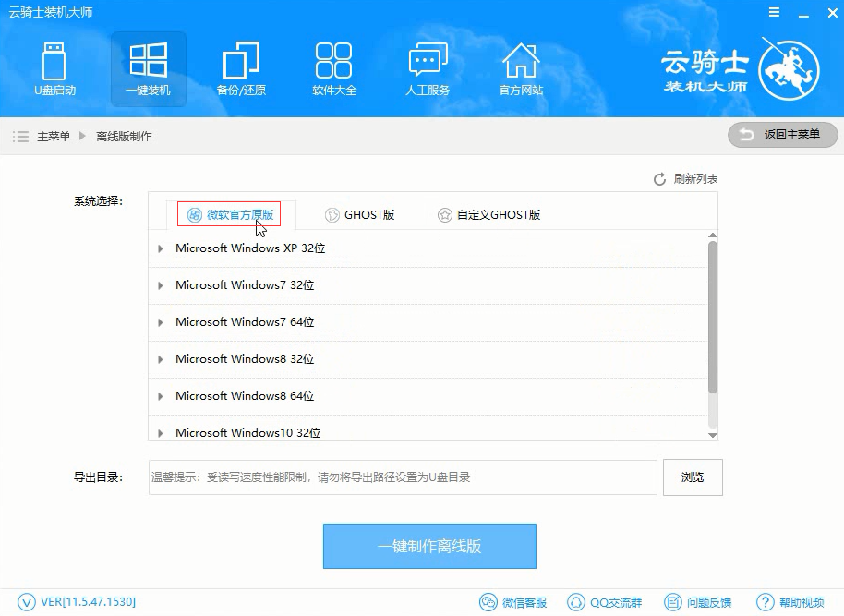Click the 刷新列表 refresh icon

tap(659, 179)
